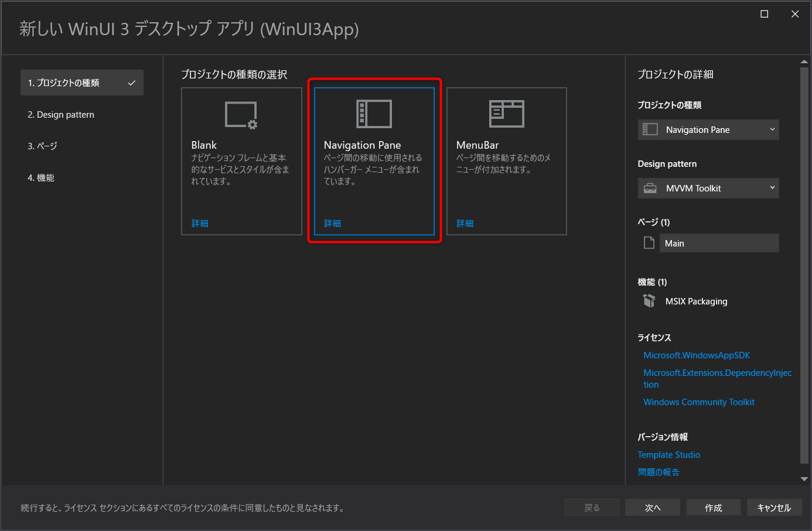This screenshot has height=531, width=812.
Task: Click the details panel vertical scrollbar
Action: pyautogui.click(x=804, y=265)
